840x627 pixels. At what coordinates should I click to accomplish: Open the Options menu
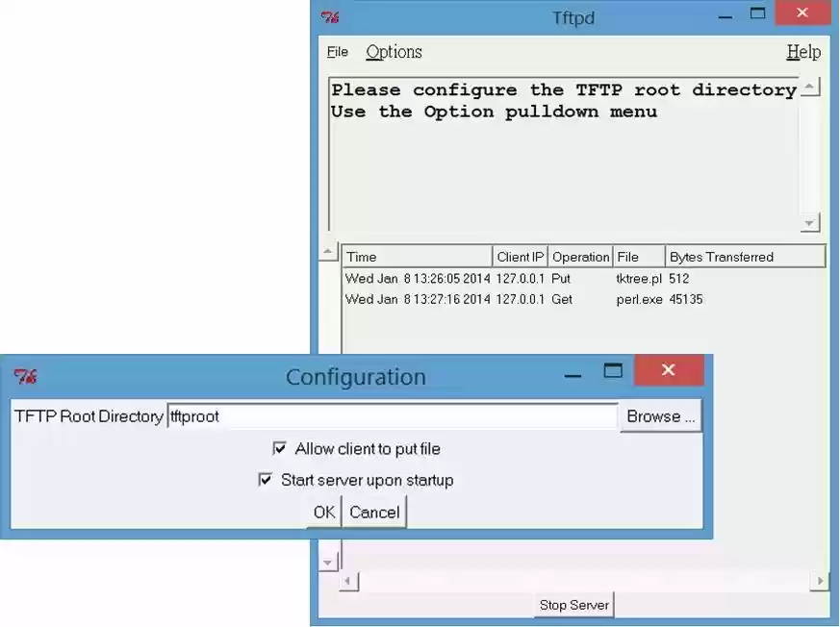tap(394, 51)
